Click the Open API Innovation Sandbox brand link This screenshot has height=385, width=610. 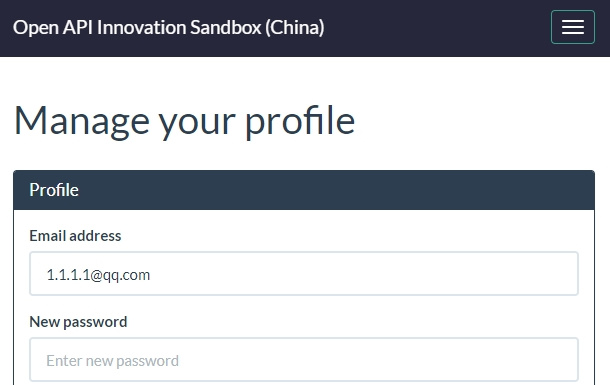tap(168, 27)
